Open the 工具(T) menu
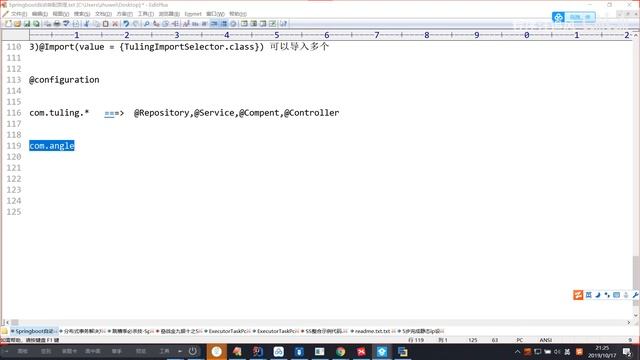The height and width of the screenshot is (360, 640). pos(146,14)
